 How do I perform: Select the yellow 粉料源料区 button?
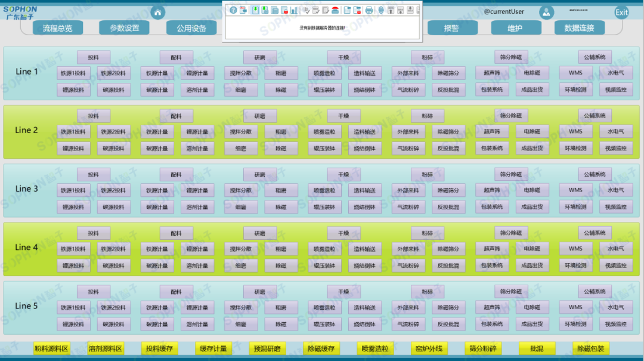[52, 348]
